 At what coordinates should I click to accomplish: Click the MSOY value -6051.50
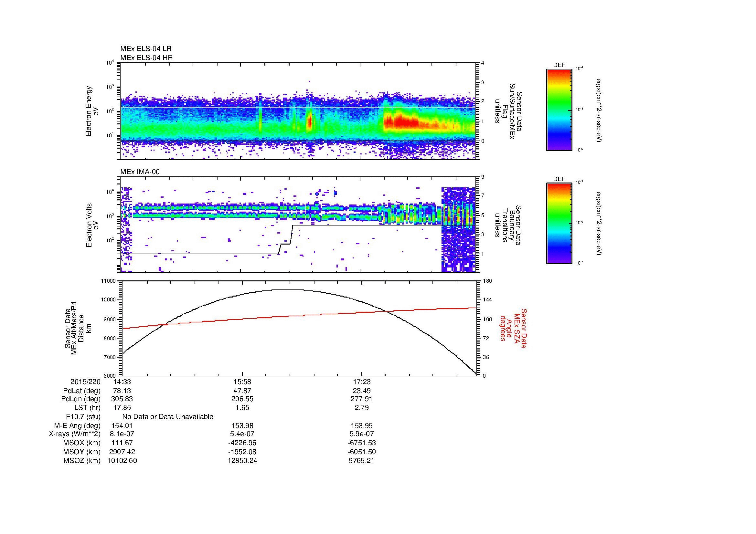coord(362,452)
